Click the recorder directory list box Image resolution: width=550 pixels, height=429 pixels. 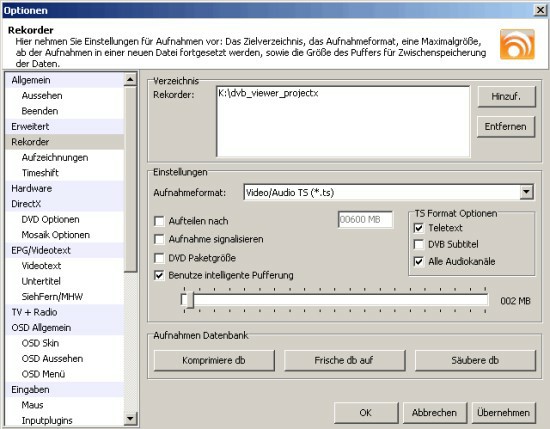343,121
